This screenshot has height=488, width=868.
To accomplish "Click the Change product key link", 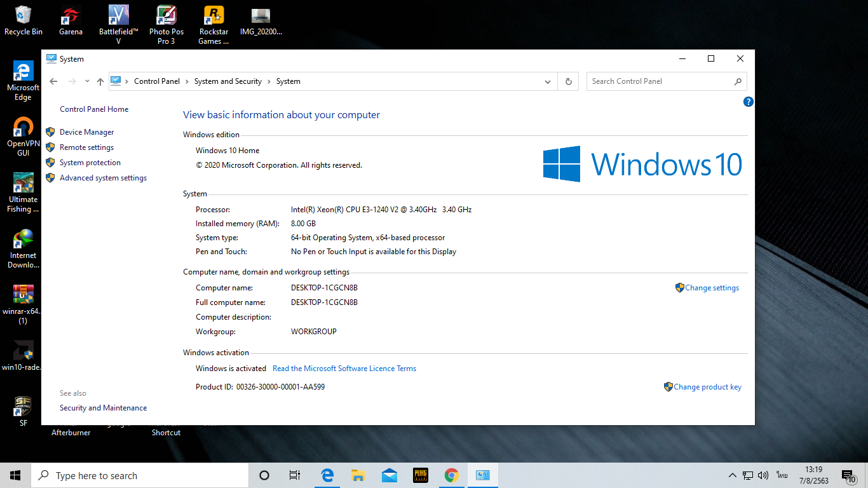I will [707, 387].
